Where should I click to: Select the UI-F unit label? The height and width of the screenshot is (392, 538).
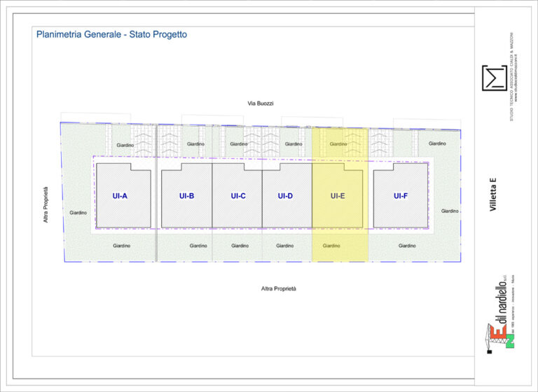coord(401,196)
